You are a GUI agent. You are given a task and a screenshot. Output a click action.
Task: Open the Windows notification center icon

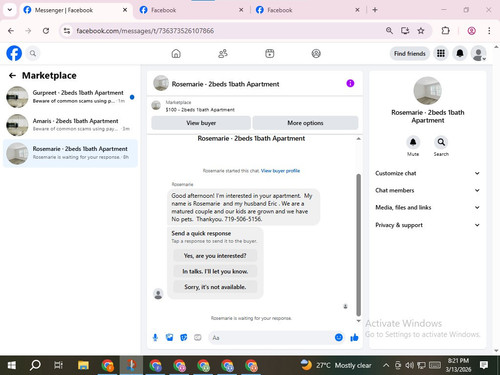(x=484, y=365)
